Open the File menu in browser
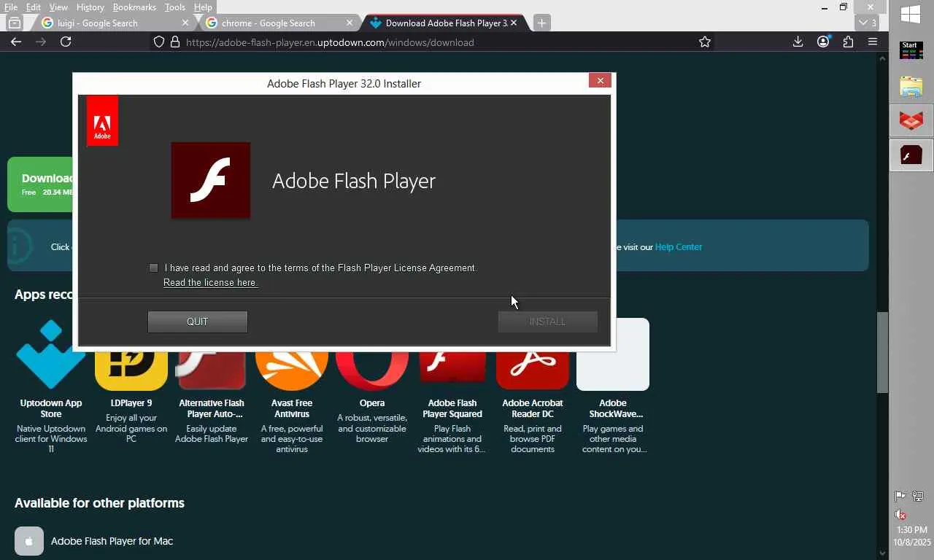The width and height of the screenshot is (934, 560). tap(11, 7)
